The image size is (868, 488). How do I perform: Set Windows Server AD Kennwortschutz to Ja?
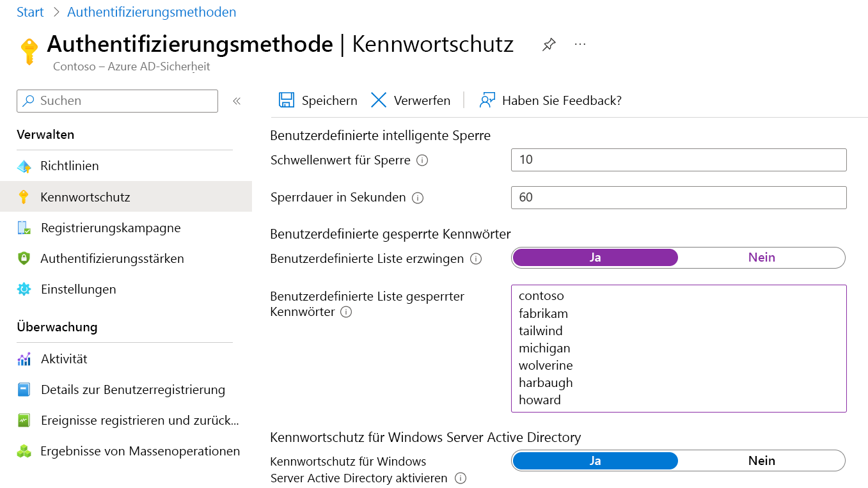(x=596, y=460)
